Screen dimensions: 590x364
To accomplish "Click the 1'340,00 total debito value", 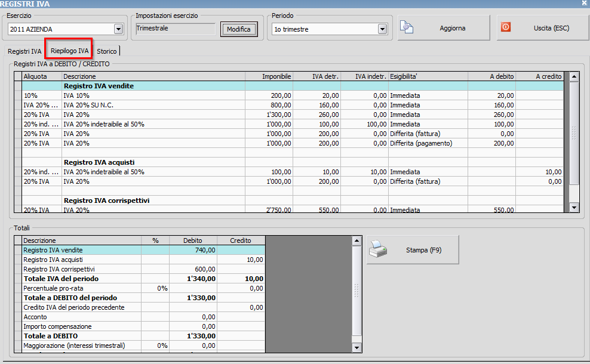I will coord(201,279).
